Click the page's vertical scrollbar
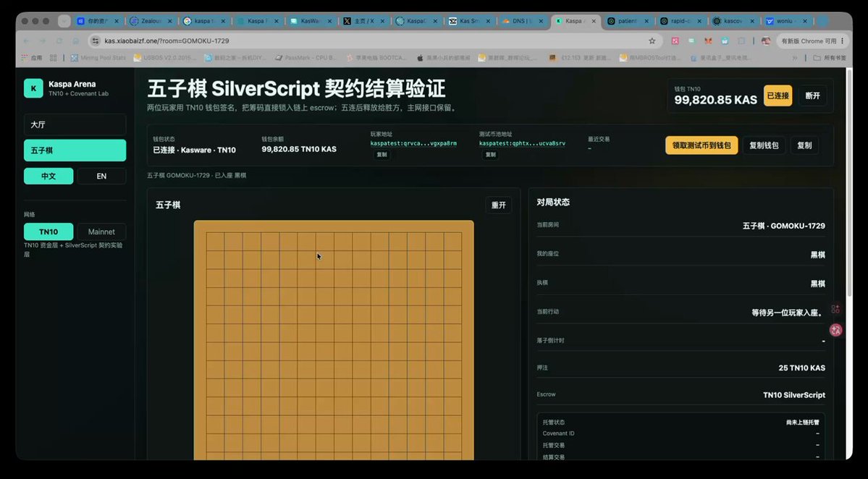 tap(849, 182)
